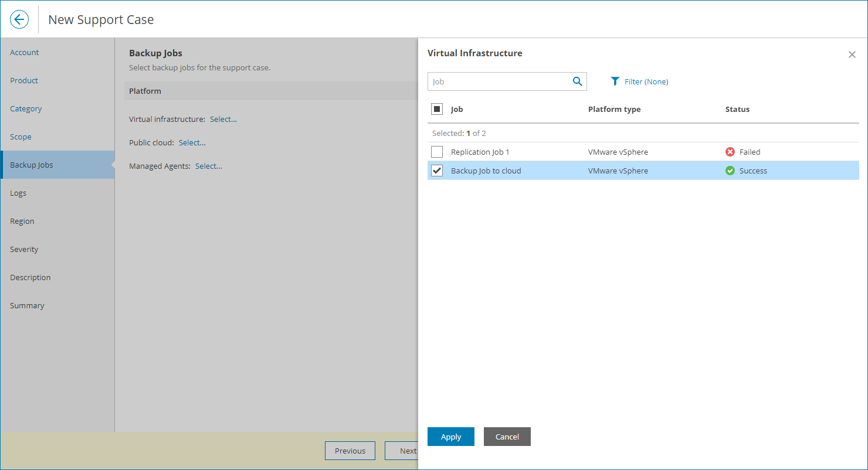Click the red Failed status icon
The image size is (868, 470).
(730, 152)
